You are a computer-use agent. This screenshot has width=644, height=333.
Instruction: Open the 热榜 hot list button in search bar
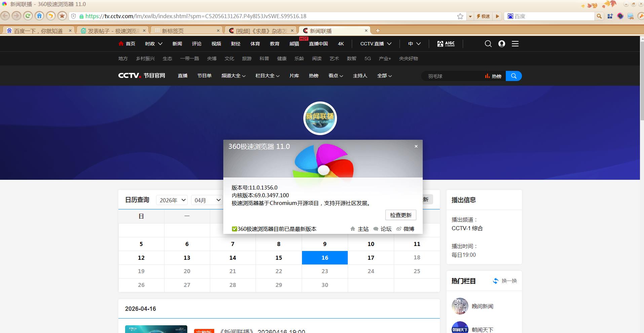pyautogui.click(x=493, y=76)
